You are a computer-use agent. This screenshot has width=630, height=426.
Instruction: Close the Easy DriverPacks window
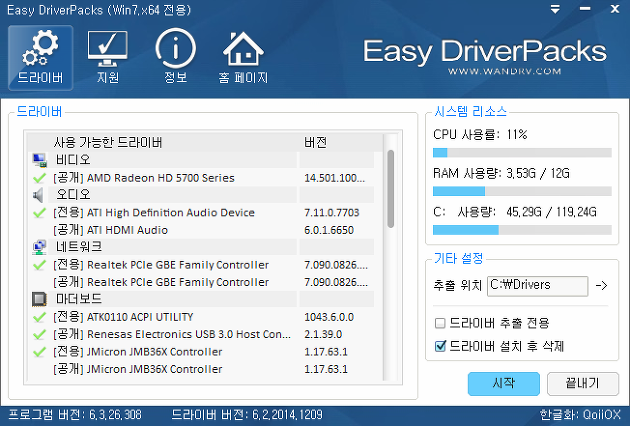point(615,9)
